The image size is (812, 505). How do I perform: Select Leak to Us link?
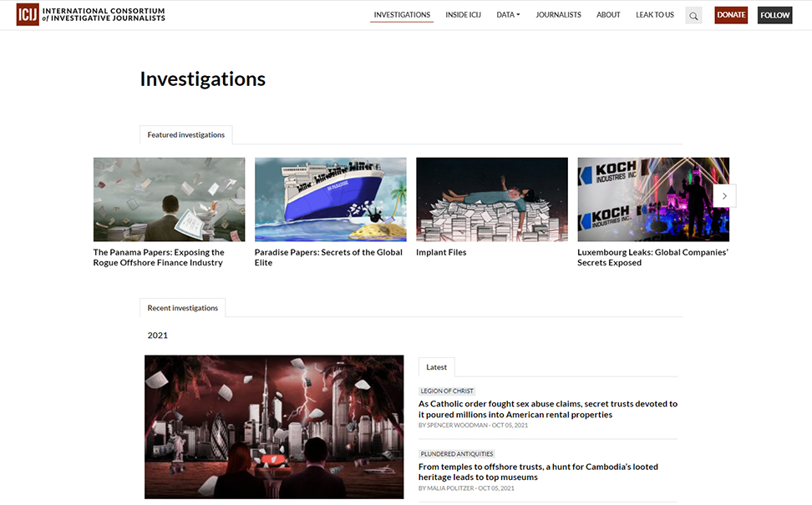(x=655, y=15)
